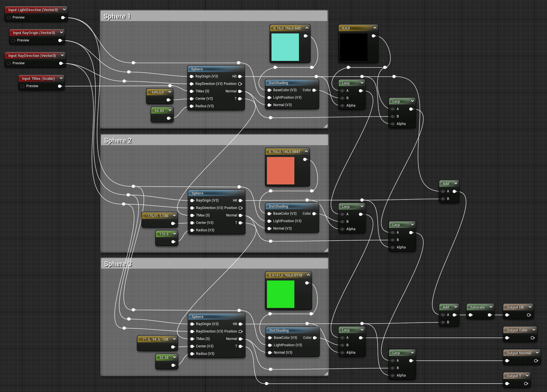Screen dimensions: 547x392
Task: Toggle the Preview pin on Input LightDirection
Action: [x=9, y=17]
